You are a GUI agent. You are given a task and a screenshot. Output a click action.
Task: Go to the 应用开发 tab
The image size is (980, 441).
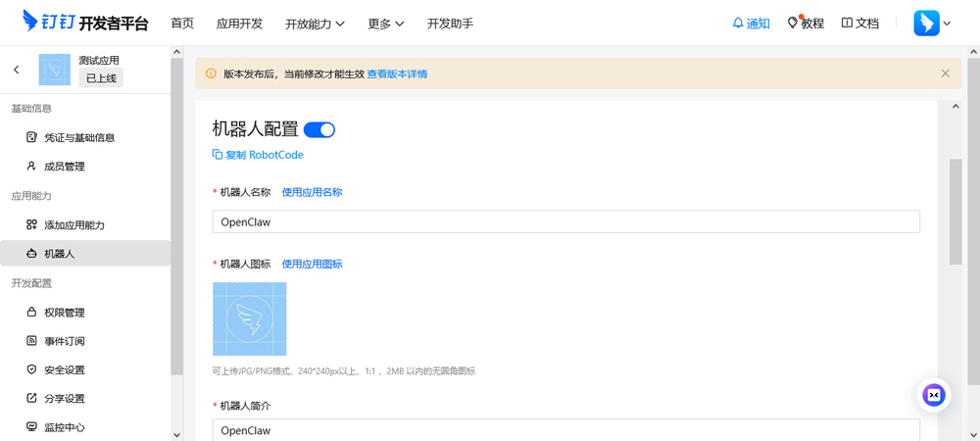pos(239,24)
